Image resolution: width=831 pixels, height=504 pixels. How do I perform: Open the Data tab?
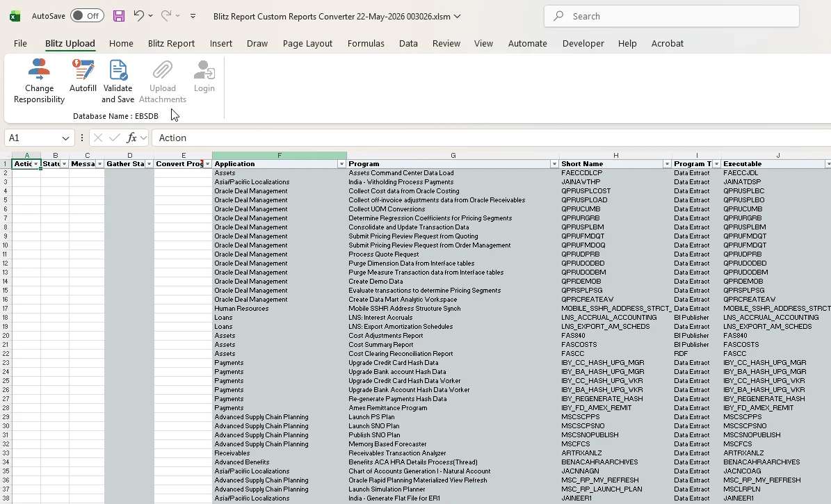tap(408, 44)
